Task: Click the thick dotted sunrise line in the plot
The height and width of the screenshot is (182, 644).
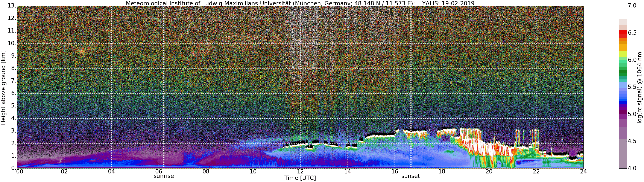Action: point(164,87)
